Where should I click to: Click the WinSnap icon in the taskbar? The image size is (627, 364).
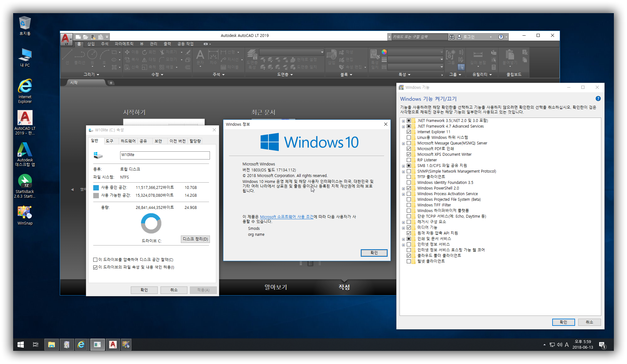(126, 345)
